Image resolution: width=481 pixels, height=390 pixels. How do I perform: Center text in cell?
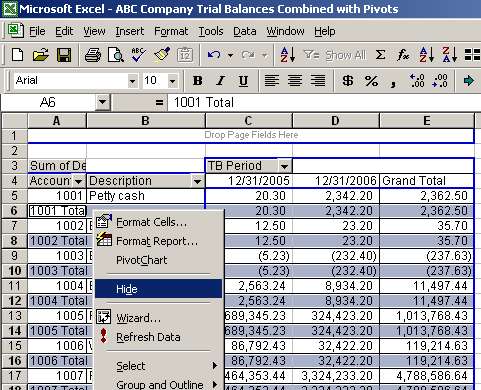[x=295, y=81]
